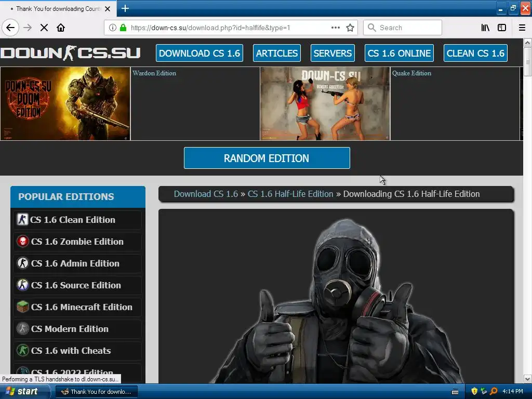Open the Doom Edition banner thumbnail
The width and height of the screenshot is (532, 399).
coord(65,103)
